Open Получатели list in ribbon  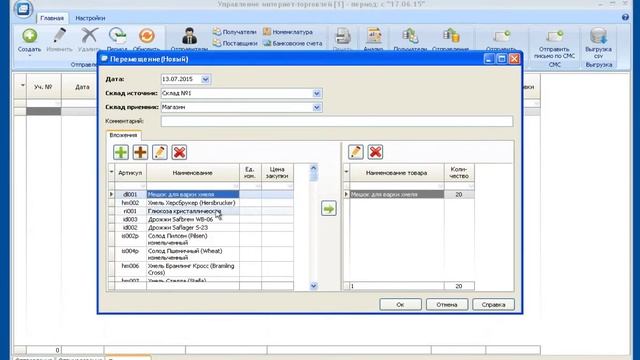click(235, 32)
